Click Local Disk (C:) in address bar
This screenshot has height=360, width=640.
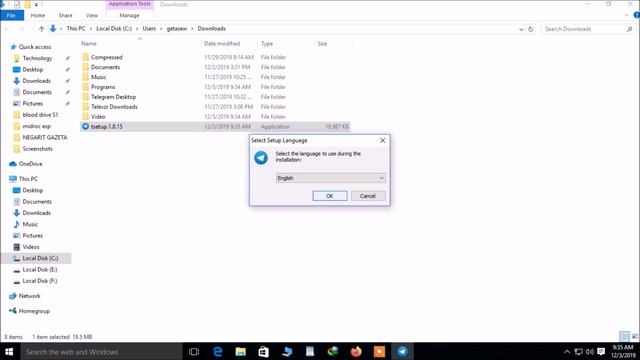[114, 29]
